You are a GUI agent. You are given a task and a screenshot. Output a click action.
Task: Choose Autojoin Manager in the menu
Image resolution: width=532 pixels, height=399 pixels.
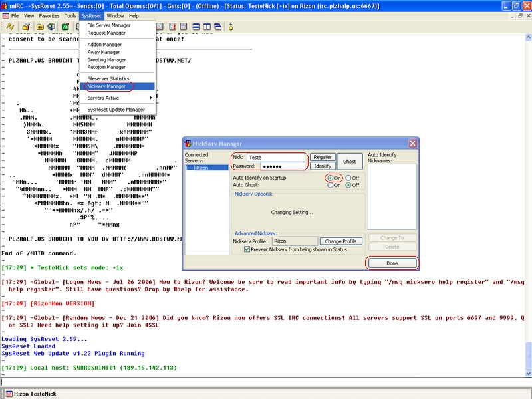point(106,67)
